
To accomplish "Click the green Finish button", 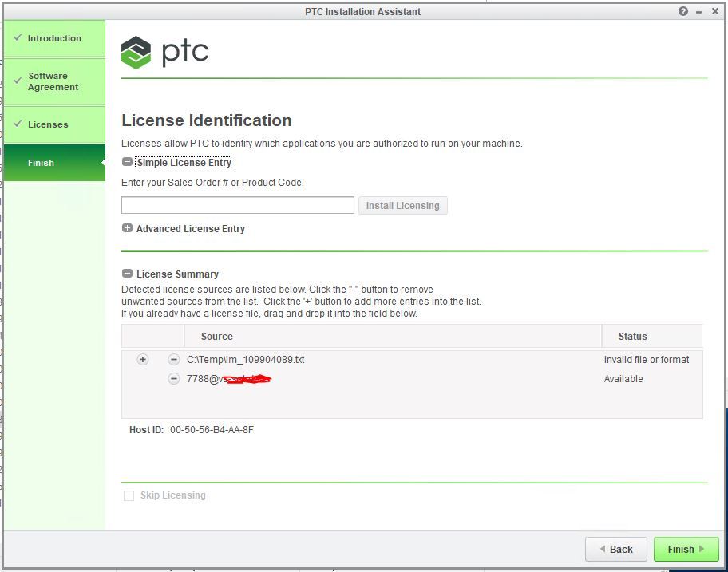I will tap(686, 550).
